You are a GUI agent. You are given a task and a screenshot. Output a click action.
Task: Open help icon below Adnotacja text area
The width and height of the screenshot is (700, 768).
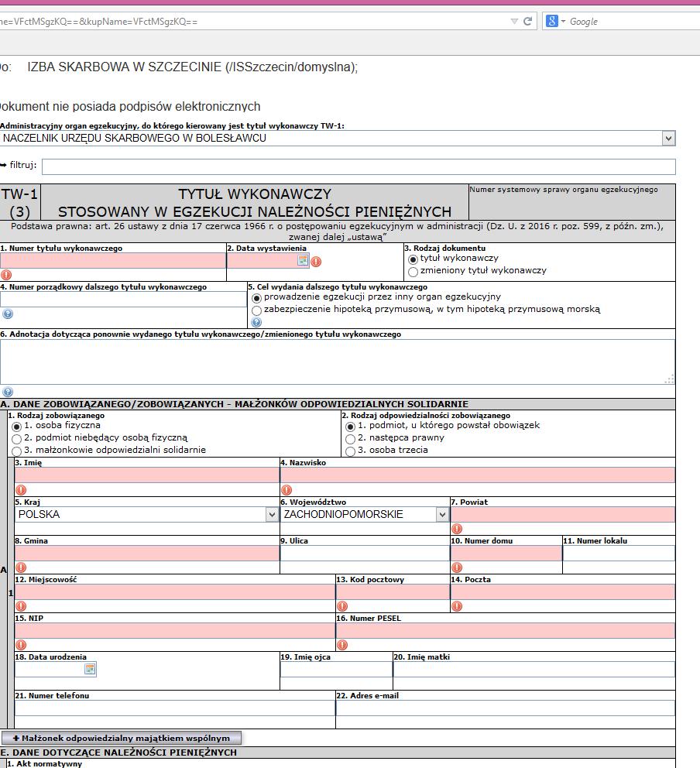pos(8,392)
